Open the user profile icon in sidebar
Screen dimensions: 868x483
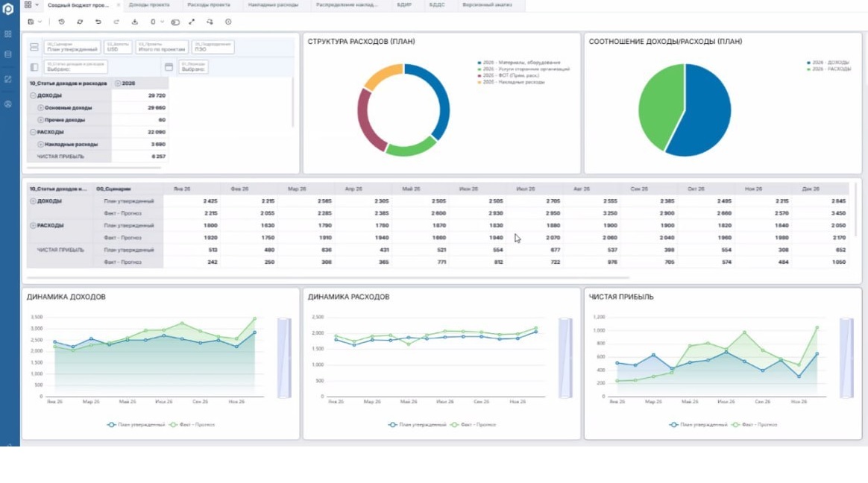[x=7, y=104]
